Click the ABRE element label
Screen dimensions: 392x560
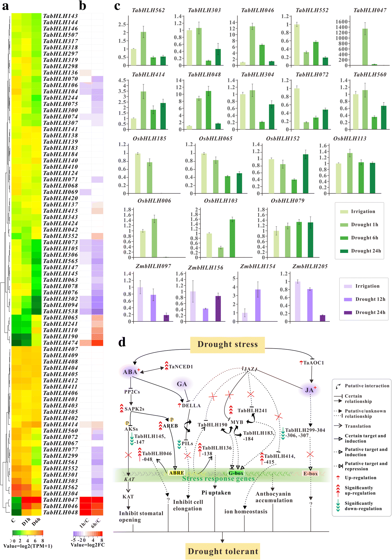click(177, 473)
